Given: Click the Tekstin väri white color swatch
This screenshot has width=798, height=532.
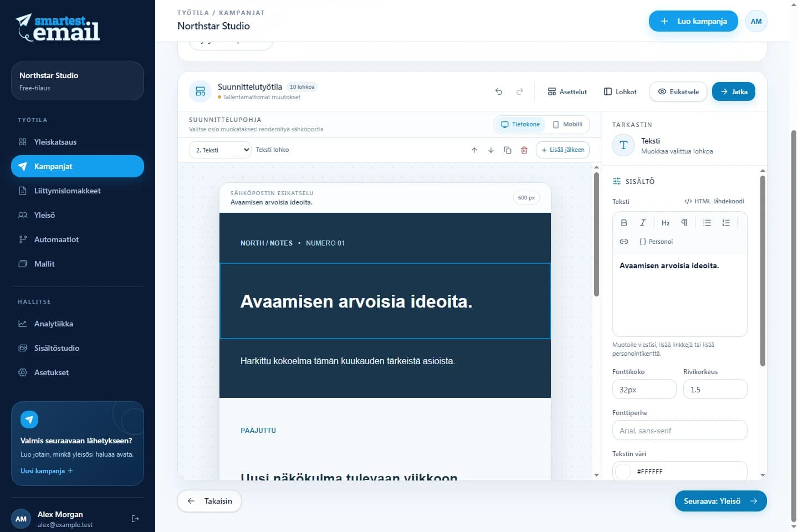Looking at the screenshot, I should (x=623, y=471).
